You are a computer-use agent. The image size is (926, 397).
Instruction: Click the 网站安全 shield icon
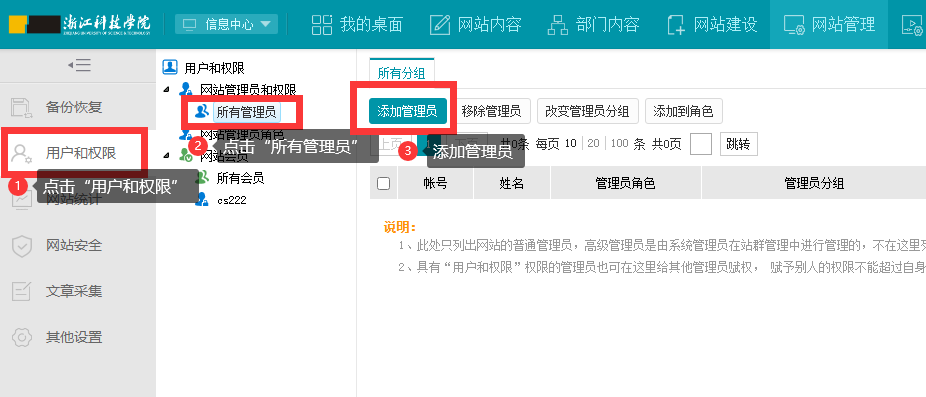(x=22, y=246)
